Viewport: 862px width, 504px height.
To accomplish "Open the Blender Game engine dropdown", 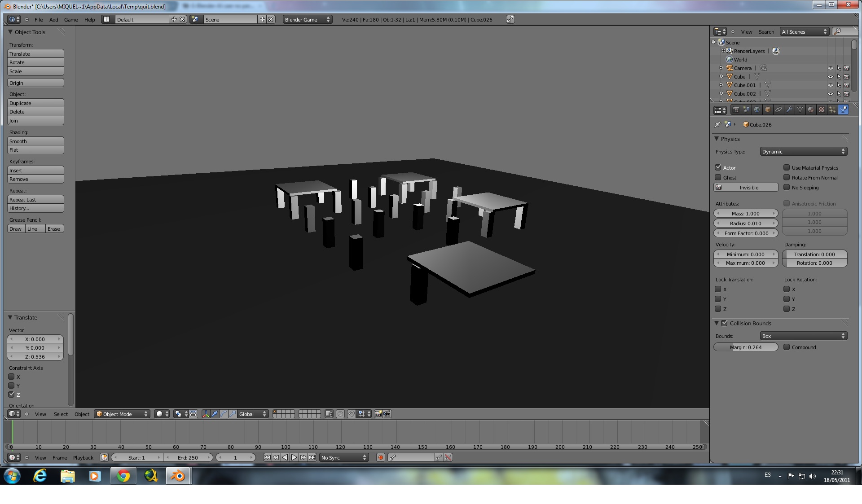I will coord(308,19).
